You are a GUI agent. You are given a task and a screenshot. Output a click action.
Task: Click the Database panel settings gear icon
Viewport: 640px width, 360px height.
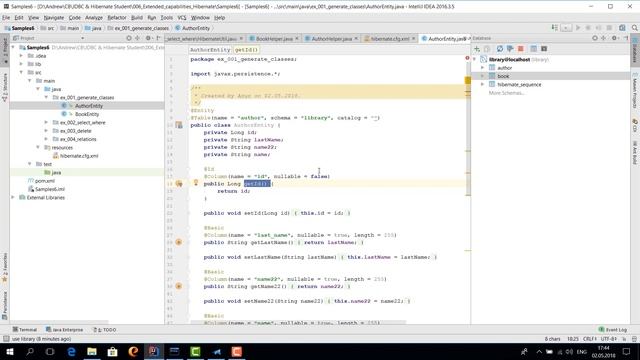pyautogui.click(x=614, y=38)
